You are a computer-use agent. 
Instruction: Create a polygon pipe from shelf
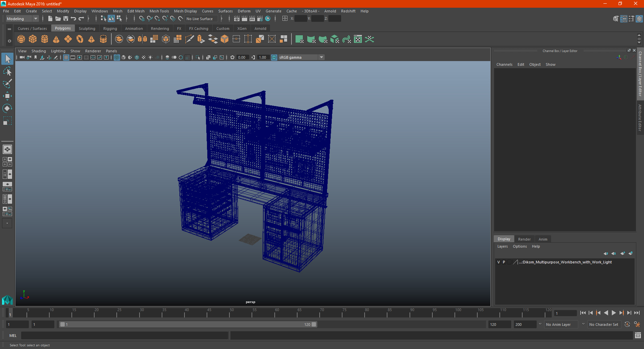point(103,39)
